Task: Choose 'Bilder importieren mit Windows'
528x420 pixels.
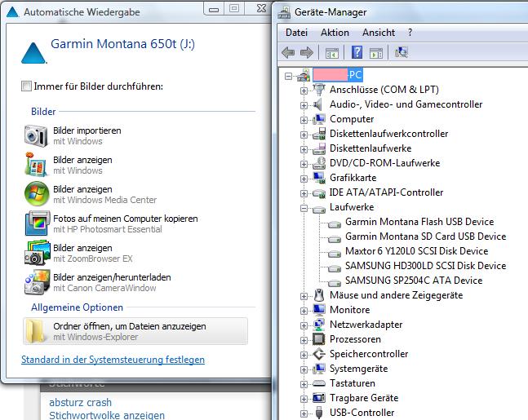Action: coord(87,135)
